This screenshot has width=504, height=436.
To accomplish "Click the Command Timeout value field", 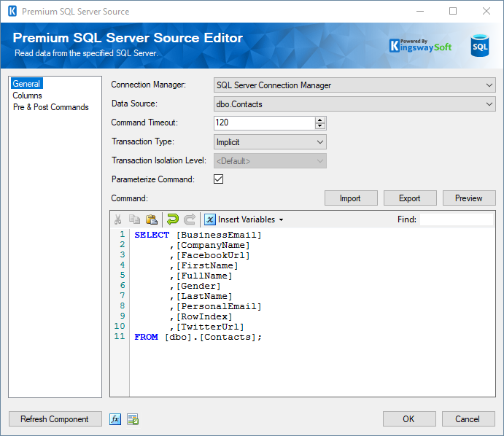I will [265, 123].
